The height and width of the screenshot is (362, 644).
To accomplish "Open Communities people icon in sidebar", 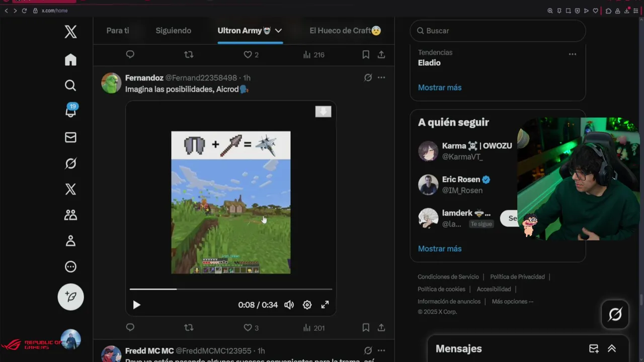I will 70,215.
